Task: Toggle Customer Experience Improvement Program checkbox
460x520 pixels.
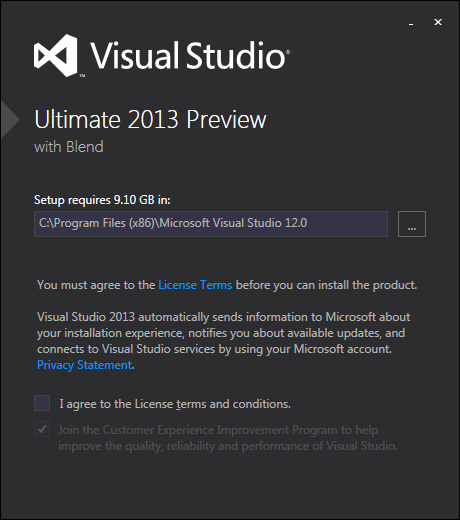Action: click(42, 429)
